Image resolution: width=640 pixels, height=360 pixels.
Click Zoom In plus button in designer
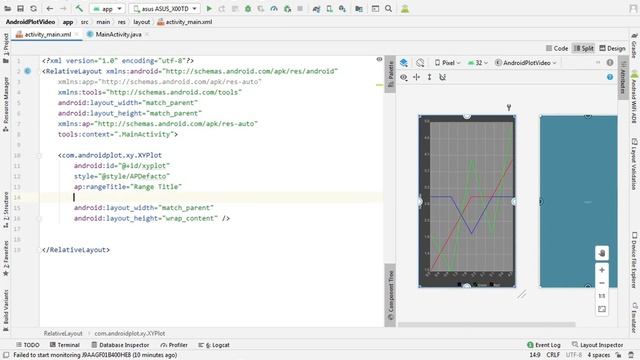(602, 270)
